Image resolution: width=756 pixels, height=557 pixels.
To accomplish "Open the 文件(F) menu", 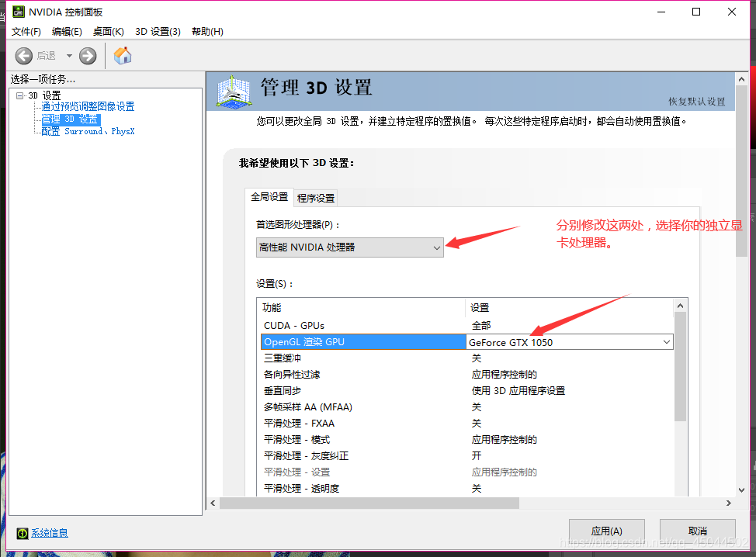I will coord(26,32).
